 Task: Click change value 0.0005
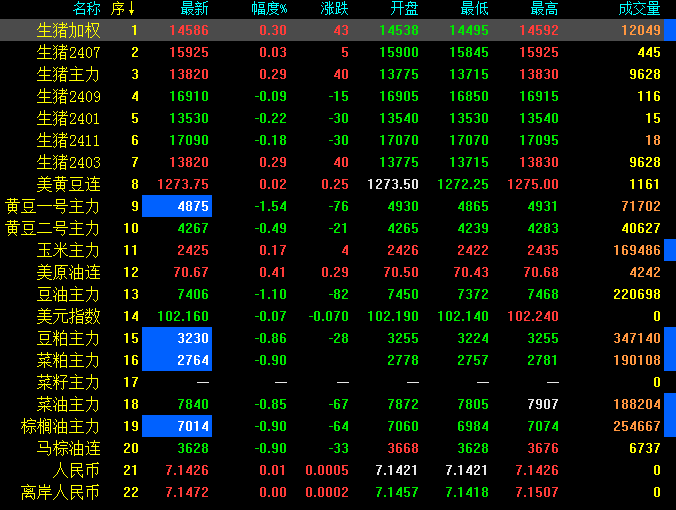click(327, 470)
